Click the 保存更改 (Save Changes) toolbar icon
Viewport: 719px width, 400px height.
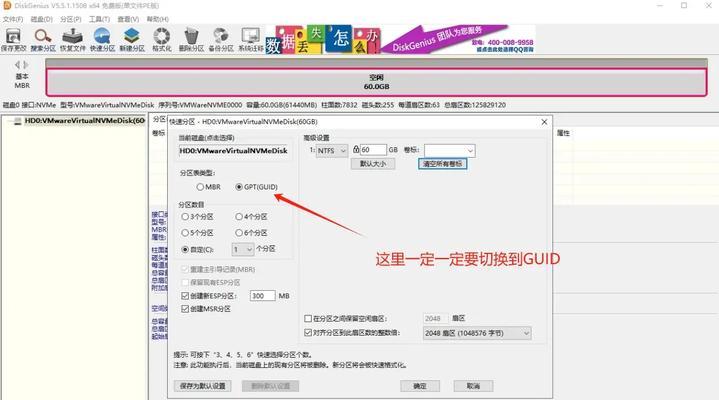[13, 39]
